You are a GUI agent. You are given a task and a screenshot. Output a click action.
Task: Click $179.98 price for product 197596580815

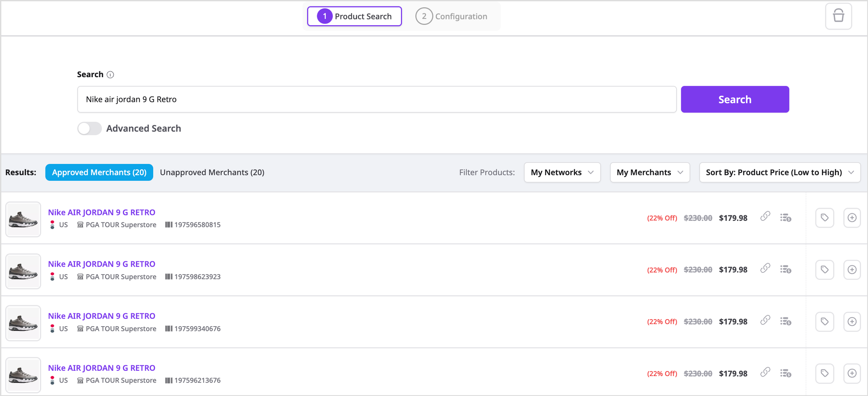(733, 218)
